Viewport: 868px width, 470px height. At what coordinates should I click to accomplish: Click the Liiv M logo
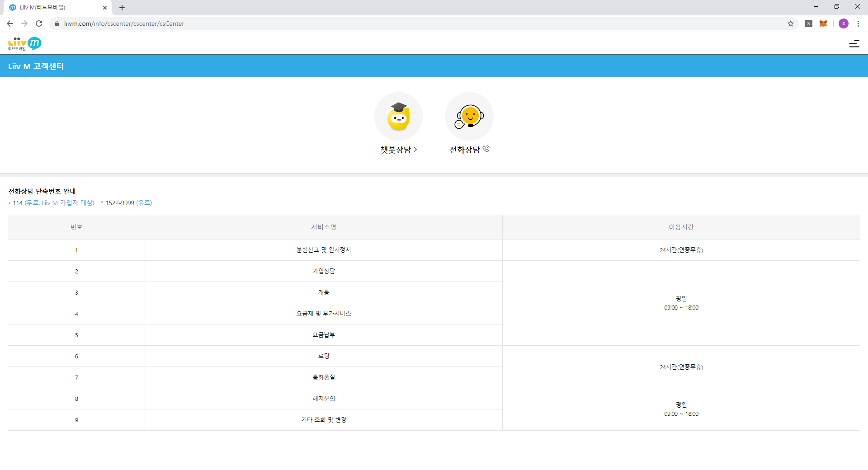[25, 44]
